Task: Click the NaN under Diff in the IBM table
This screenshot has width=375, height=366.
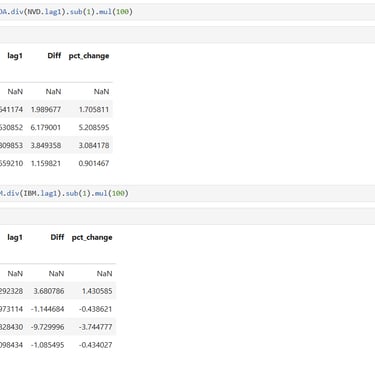Action: (x=56, y=273)
